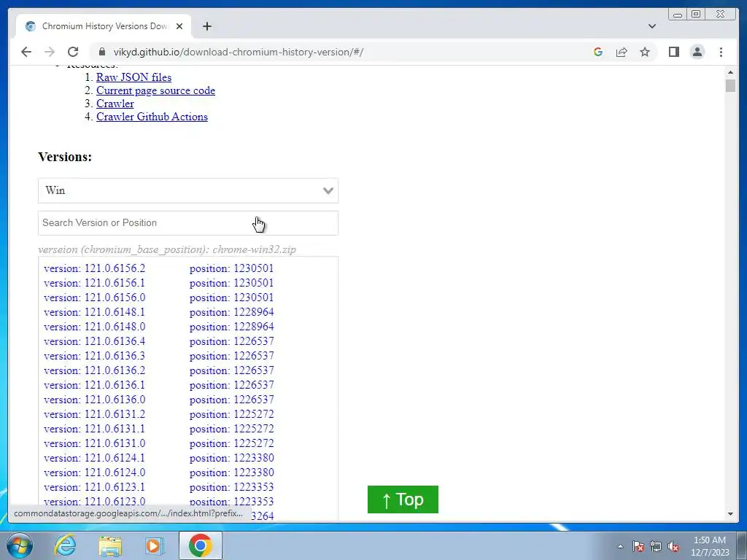Open a new tab with plus button
Screen dimensions: 747x560
[x=206, y=26]
